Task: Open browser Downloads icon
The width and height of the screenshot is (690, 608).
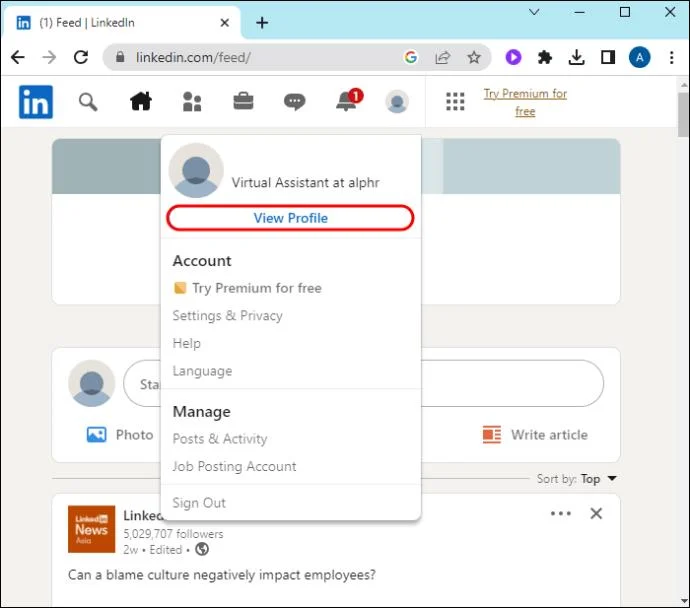Action: [x=576, y=57]
